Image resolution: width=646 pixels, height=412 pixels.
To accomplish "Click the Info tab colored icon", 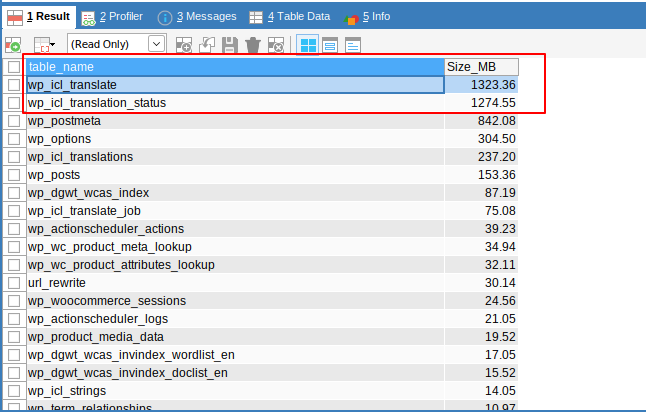I will click(351, 19).
